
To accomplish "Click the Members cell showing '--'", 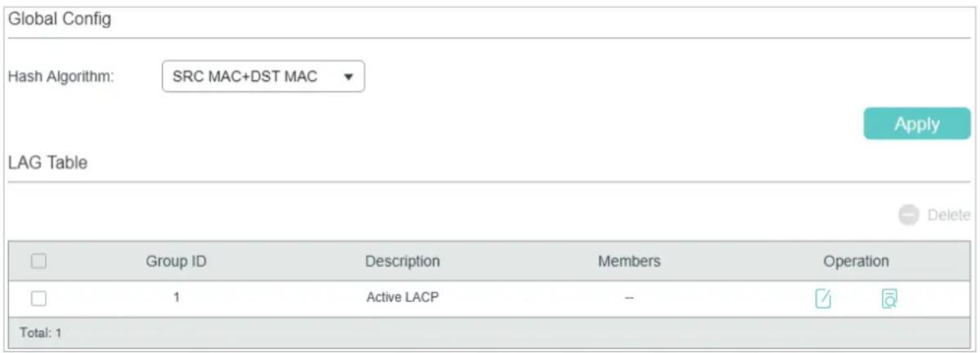I will pyautogui.click(x=629, y=299).
